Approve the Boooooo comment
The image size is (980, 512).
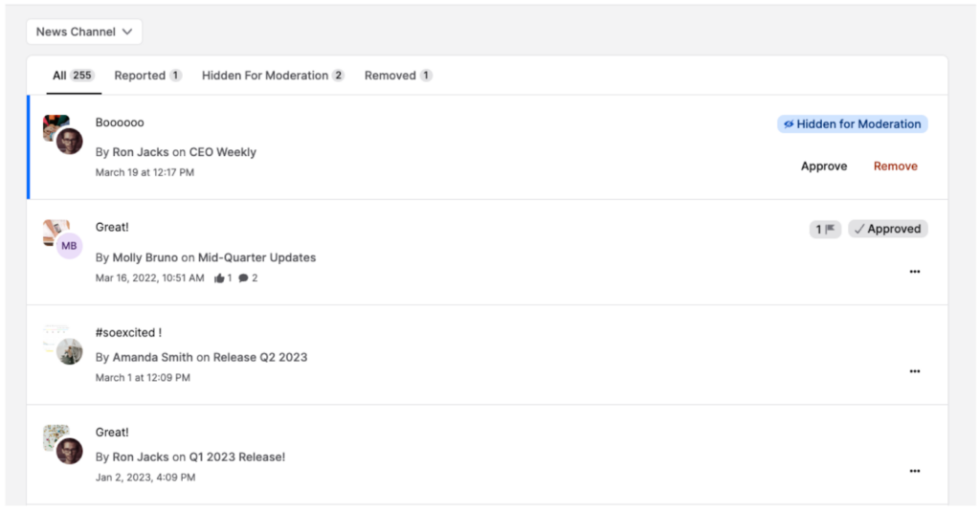tap(823, 167)
